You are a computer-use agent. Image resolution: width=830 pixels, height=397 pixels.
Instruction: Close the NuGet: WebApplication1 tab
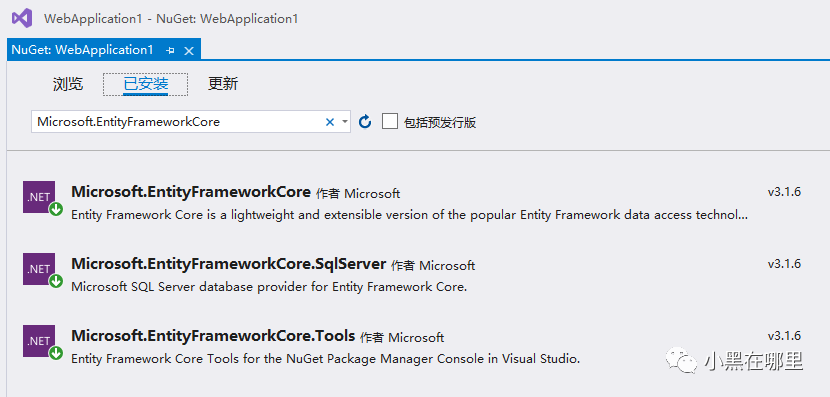click(189, 51)
